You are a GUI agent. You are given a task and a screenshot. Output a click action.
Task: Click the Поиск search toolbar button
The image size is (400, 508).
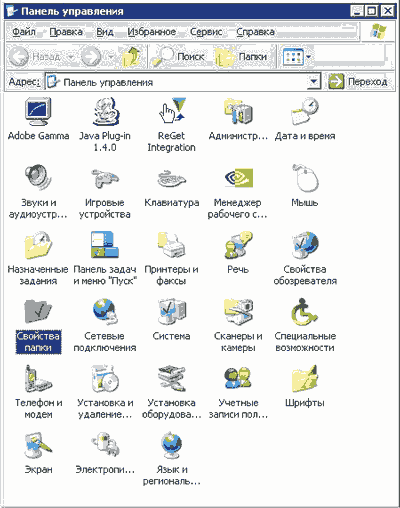coord(178,57)
